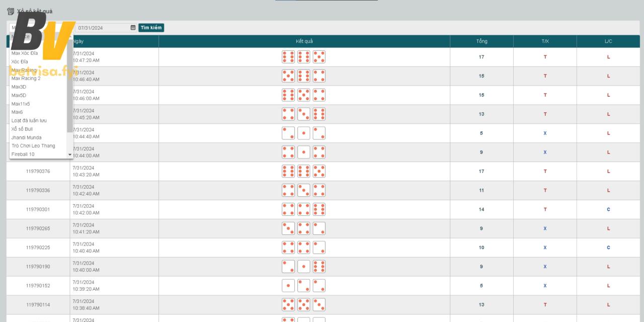Screen dimensions: 644x322
Task: Click the Tổng column header
Action: point(481,41)
